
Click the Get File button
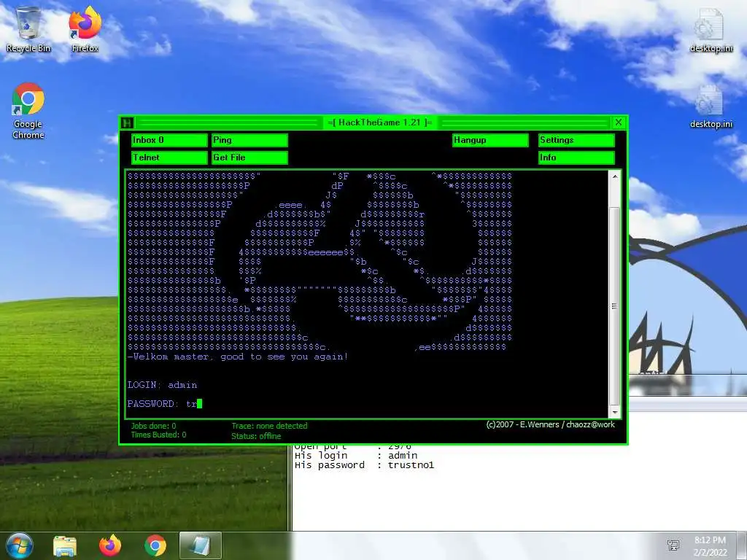pos(249,157)
